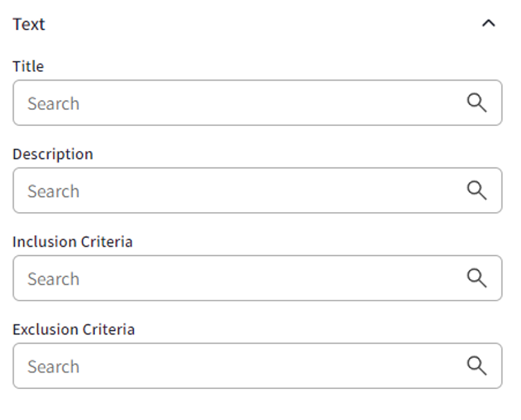Click Search placeholder text in Title box
This screenshot has width=521, height=420.
[x=53, y=104]
